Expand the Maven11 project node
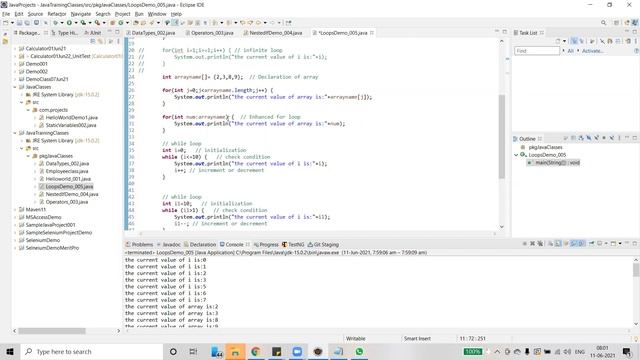Screen dimensions: 640x360 click(x=16, y=209)
